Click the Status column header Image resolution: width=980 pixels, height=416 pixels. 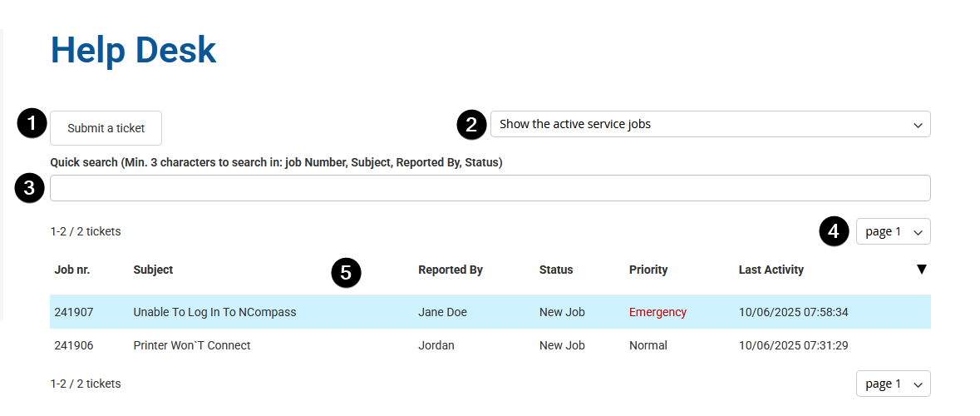pos(555,270)
